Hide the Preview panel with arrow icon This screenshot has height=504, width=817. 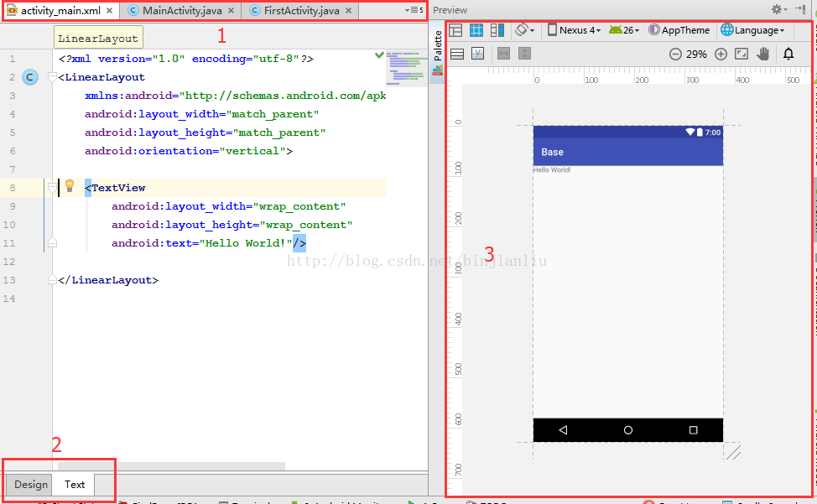tap(800, 9)
